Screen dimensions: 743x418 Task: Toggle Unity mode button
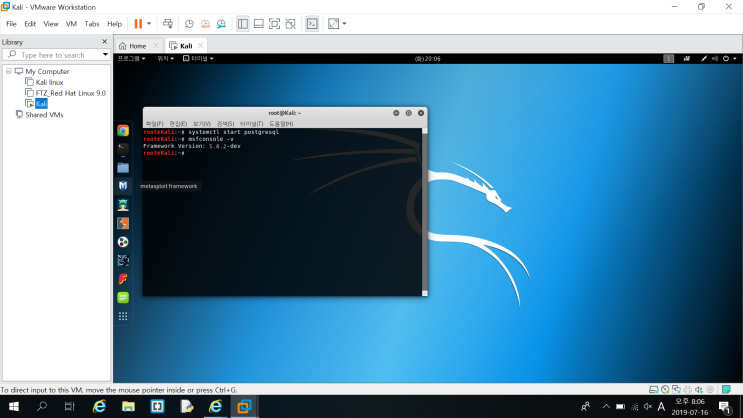pos(290,24)
